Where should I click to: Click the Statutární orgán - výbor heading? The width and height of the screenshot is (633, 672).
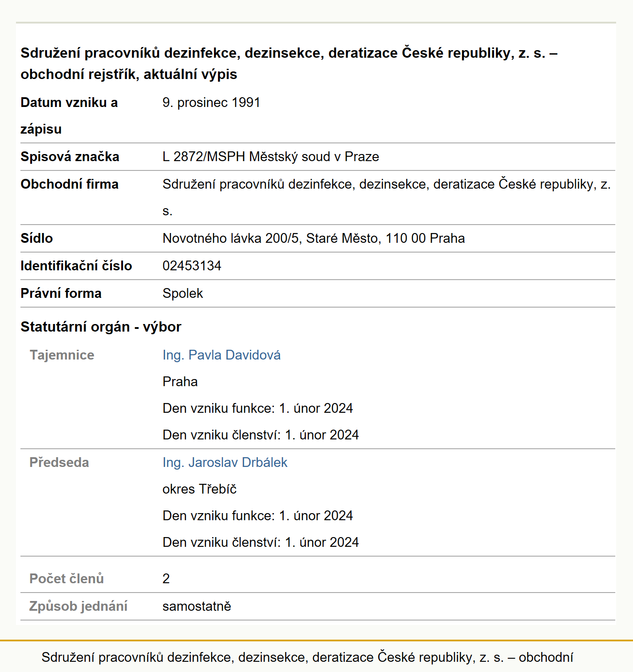coord(101,327)
